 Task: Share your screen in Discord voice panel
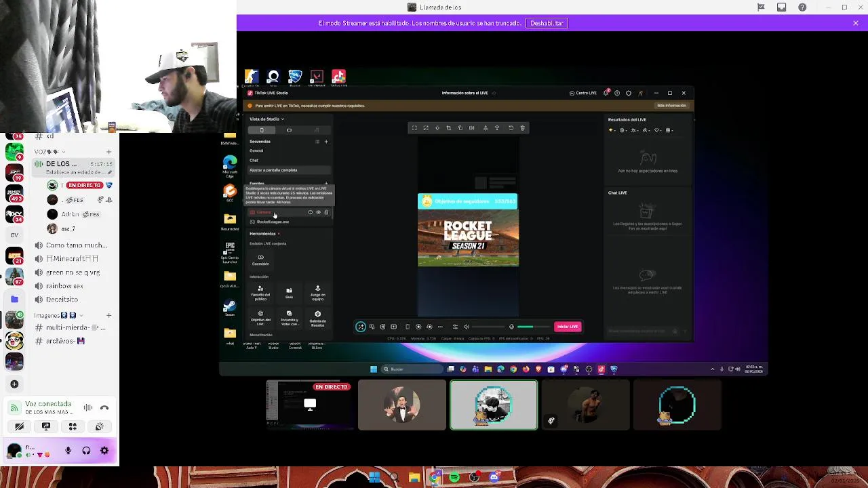46,426
